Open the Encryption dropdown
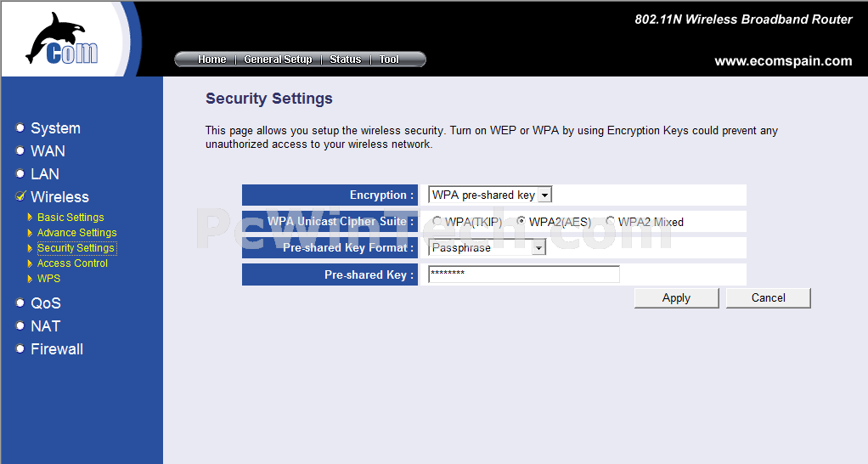 (490, 195)
